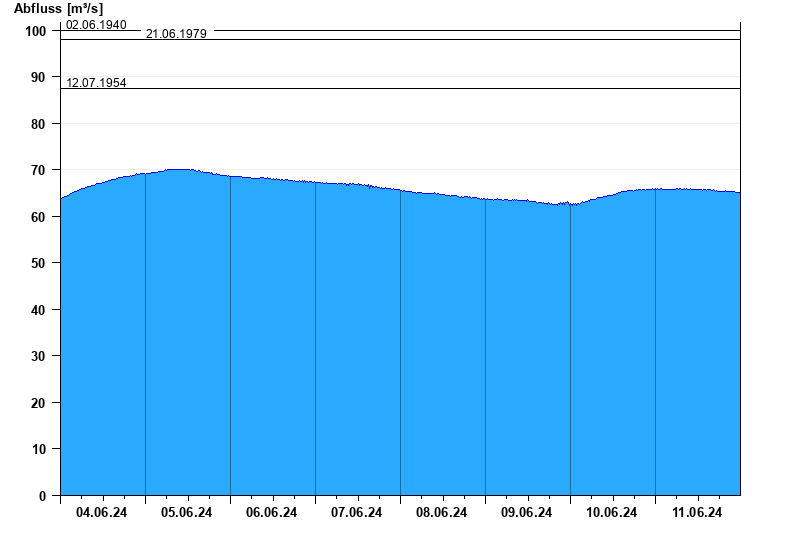
Task: Click the discharge peak near 05.06.24
Action: 179,170
